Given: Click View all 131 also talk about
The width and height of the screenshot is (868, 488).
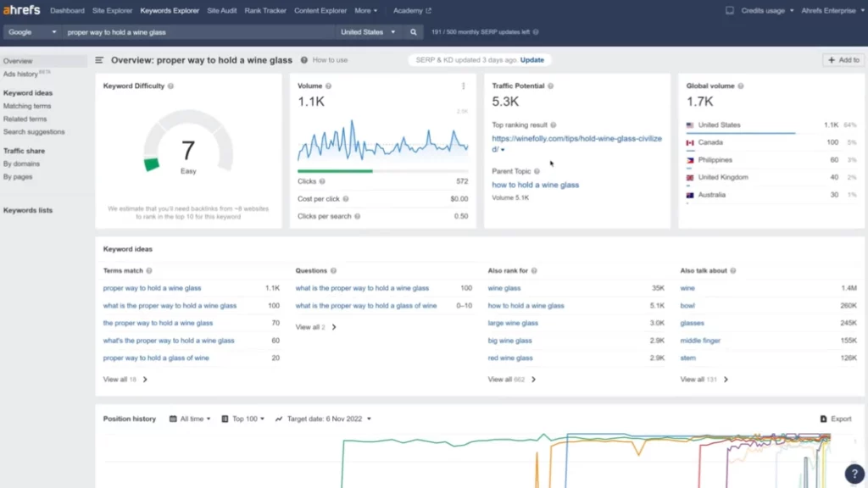Looking at the screenshot, I should pos(704,380).
